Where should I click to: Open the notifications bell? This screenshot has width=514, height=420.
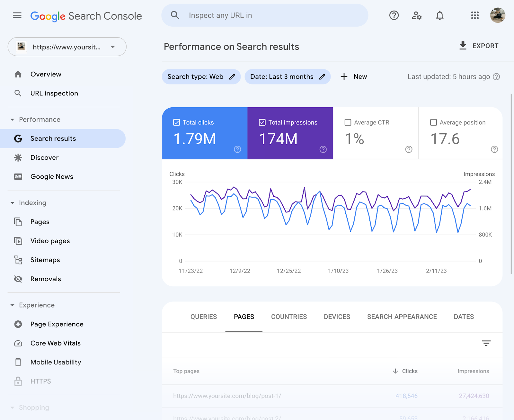[x=439, y=15]
